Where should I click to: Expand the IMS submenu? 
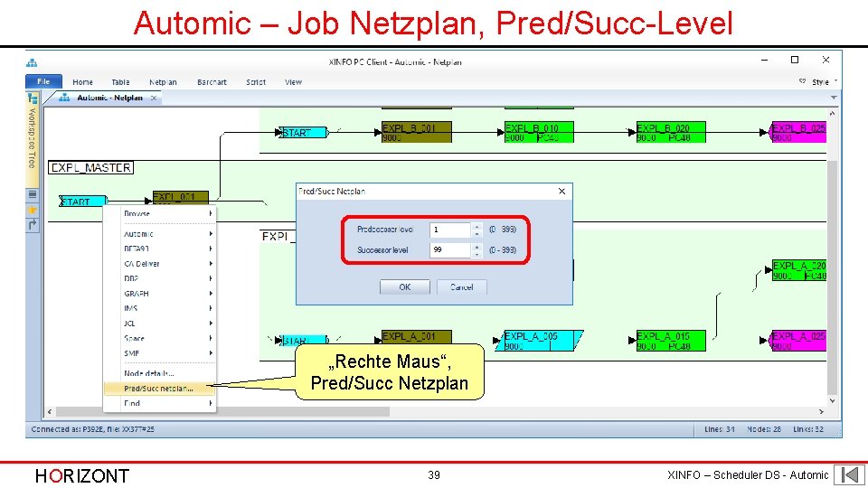click(x=159, y=309)
